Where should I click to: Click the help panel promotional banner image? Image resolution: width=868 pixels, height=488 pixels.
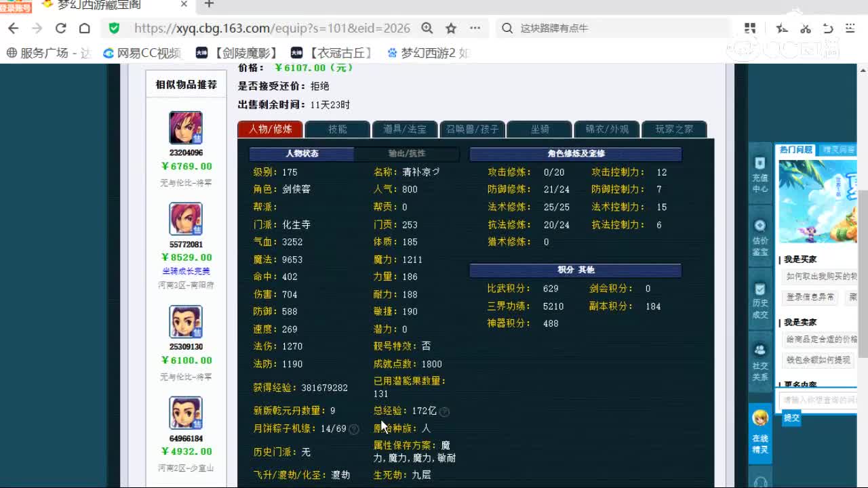tap(818, 201)
